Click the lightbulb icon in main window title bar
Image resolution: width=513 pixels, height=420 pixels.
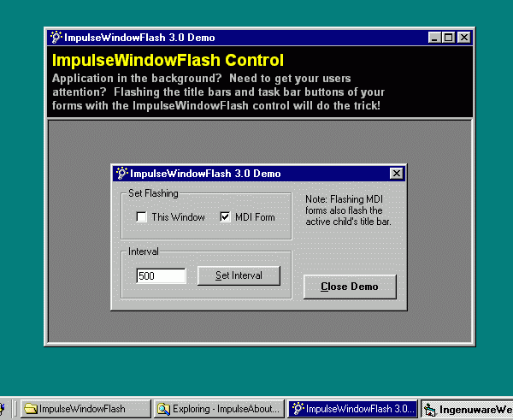point(56,38)
